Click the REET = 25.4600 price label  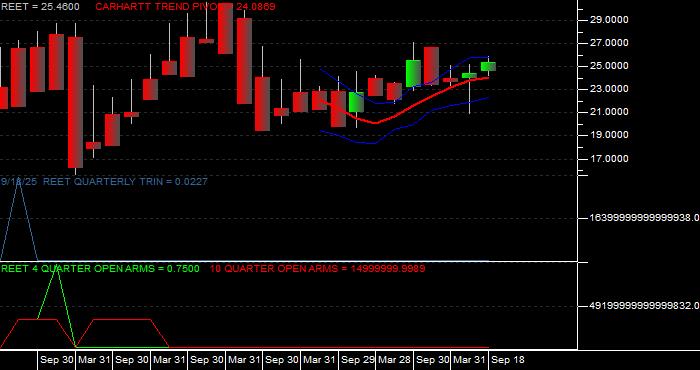tap(40, 7)
